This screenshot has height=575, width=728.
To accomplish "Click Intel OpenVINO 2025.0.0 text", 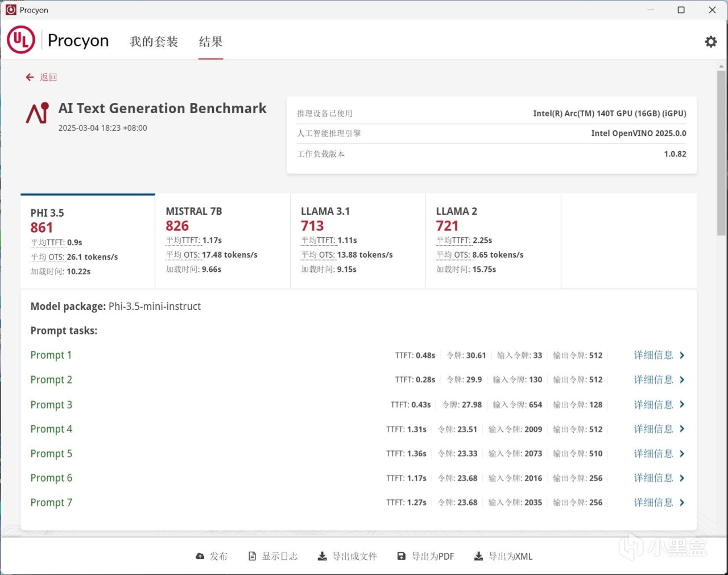I will (x=639, y=133).
